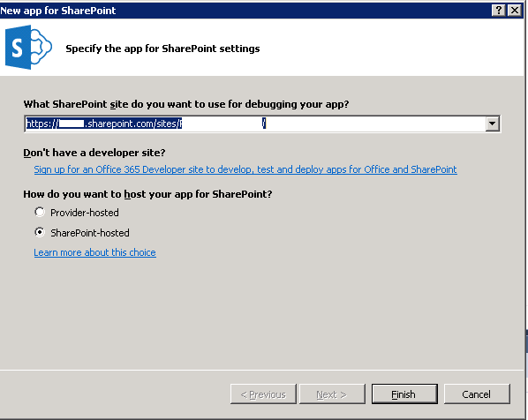
Task: Click the Previous button
Action: (x=263, y=394)
